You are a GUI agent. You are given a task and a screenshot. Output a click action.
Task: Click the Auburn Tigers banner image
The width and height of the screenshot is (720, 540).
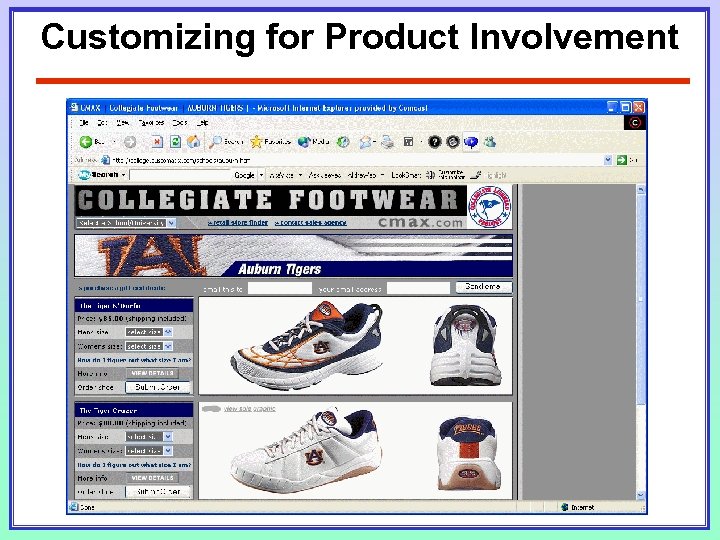(x=293, y=256)
